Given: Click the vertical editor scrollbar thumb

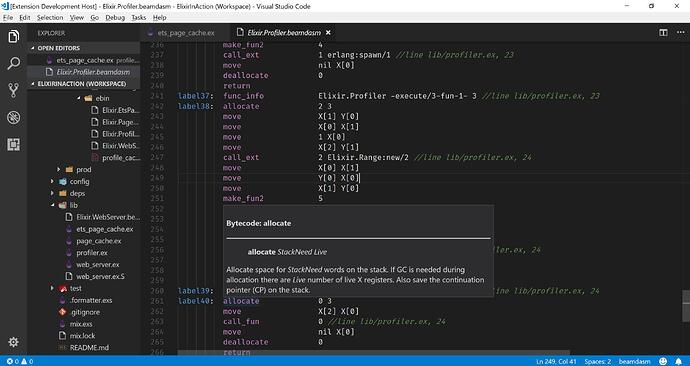Looking at the screenshot, I should pos(686,306).
